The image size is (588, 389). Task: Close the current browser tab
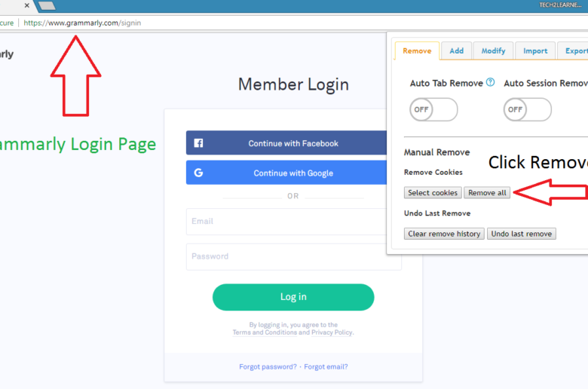click(26, 5)
